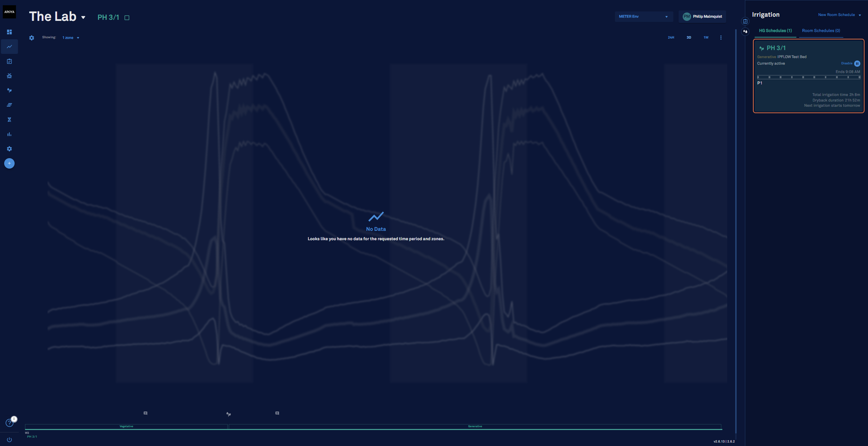Click the plant icon on the bottom timeline
This screenshot has width=868, height=446.
pyautogui.click(x=228, y=414)
